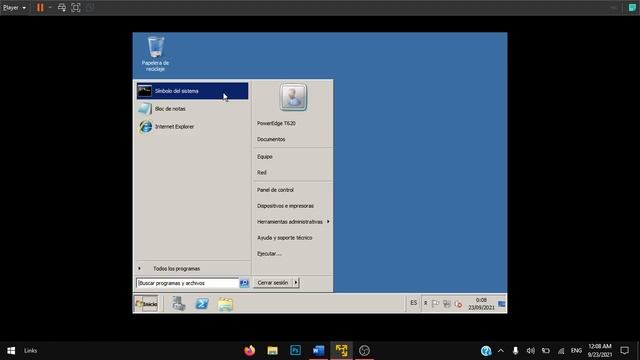
Task: Open the Papelera de reciclaje desktop icon
Action: (156, 54)
